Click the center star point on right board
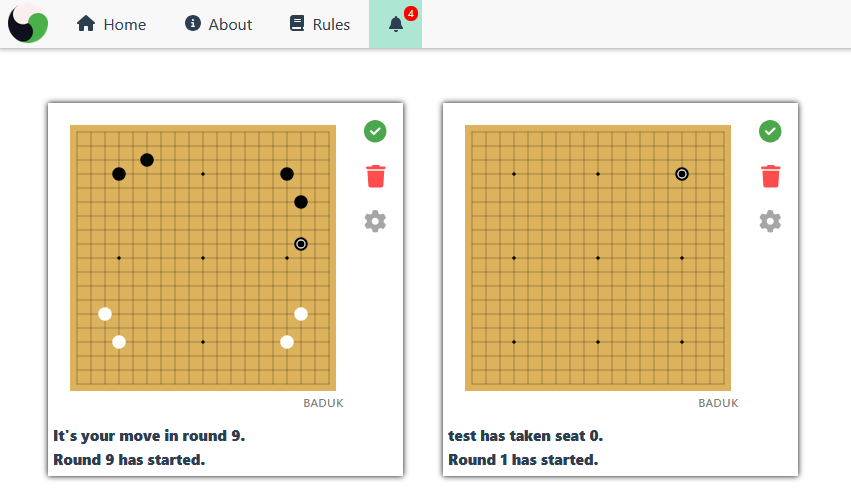This screenshot has width=851, height=499. pyautogui.click(x=598, y=258)
